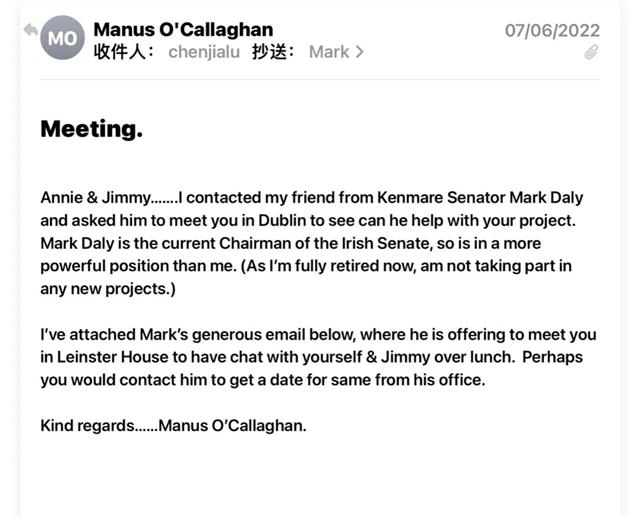Select the subject line Meeting.
The width and height of the screenshot is (640, 517).
[x=92, y=129]
